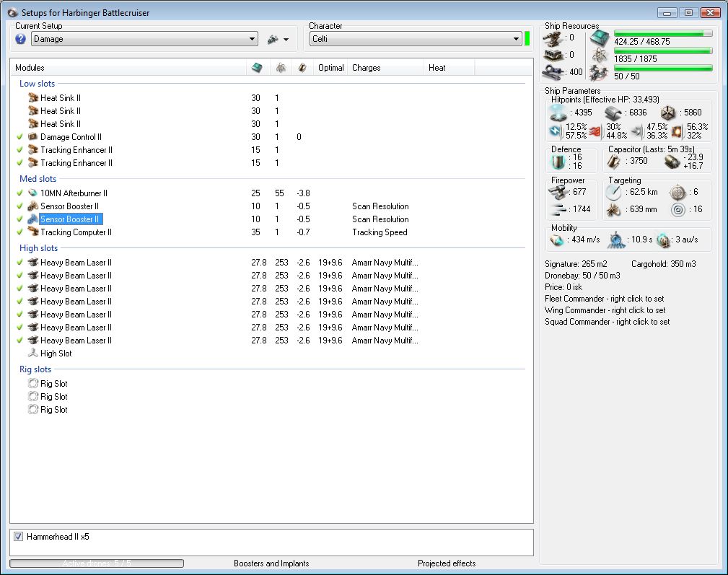This screenshot has height=575, width=728.
Task: Click the turret firepower icon showing 677
Action: 558,192
